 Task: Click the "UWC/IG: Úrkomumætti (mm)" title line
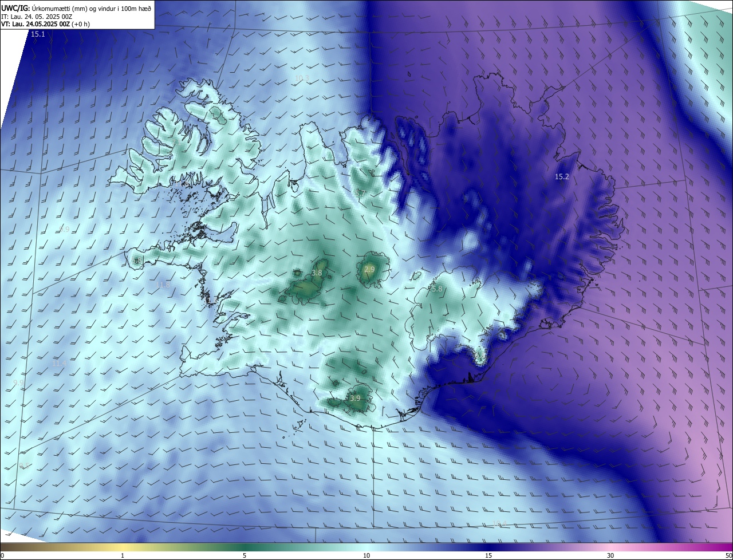(76, 7)
